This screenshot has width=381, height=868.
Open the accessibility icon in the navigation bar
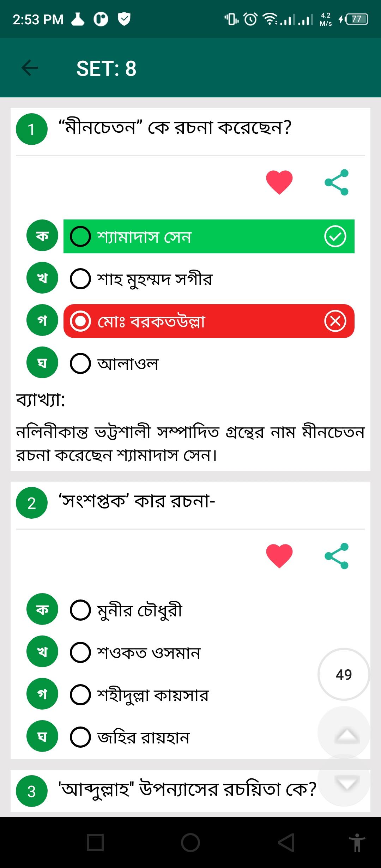coord(357,843)
